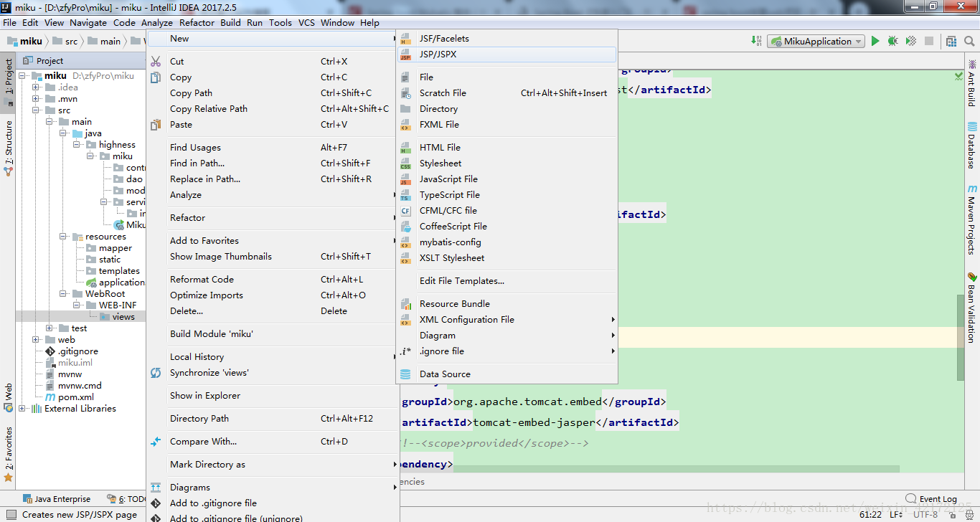Click the Data Source database icon
The width and height of the screenshot is (980, 522).
click(405, 374)
